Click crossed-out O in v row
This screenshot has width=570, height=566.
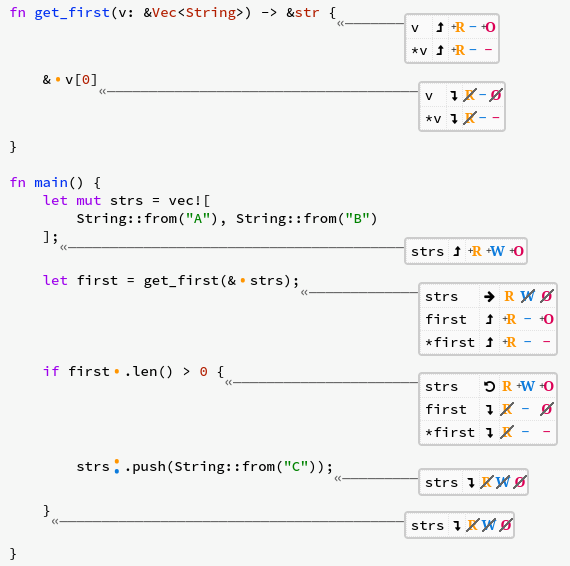tap(496, 95)
